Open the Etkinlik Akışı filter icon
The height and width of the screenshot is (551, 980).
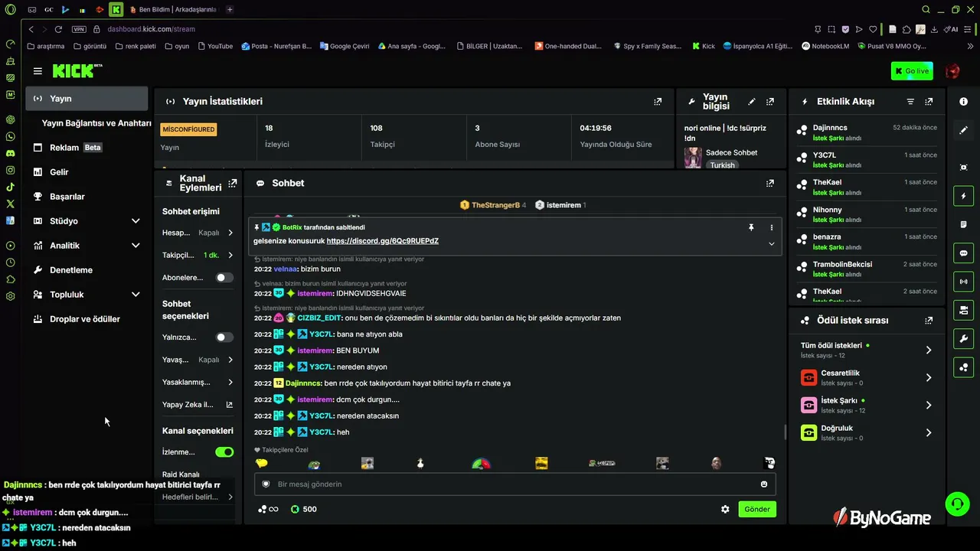tap(910, 101)
